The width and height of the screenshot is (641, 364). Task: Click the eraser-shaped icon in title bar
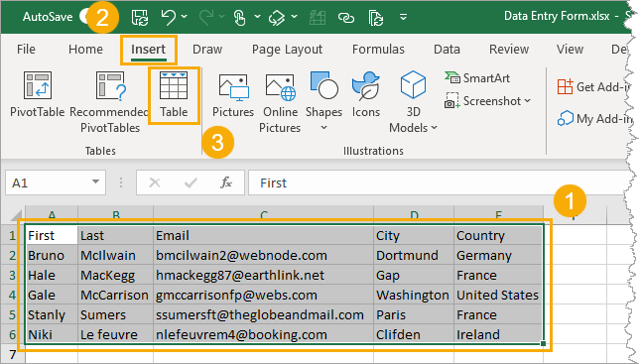[x=277, y=17]
